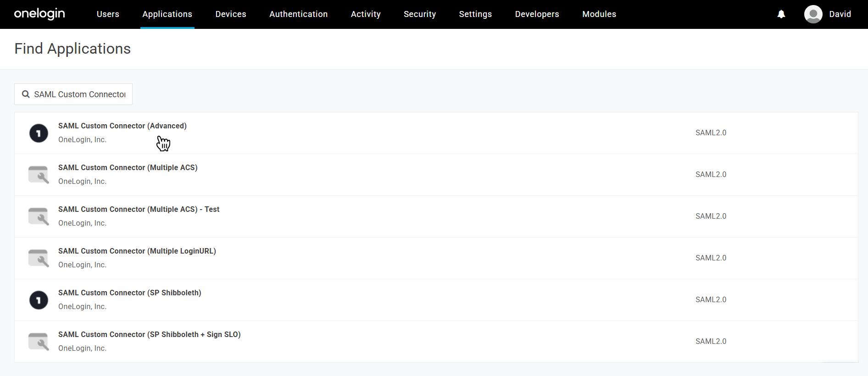The image size is (868, 376).
Task: Click SAML2.0 in the Multiple ACS row
Action: 711,174
